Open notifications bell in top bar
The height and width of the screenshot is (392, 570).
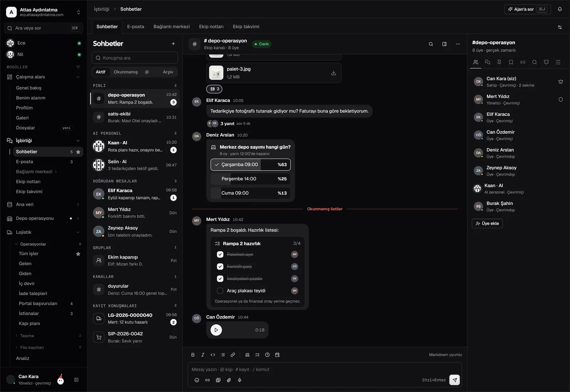click(x=560, y=9)
